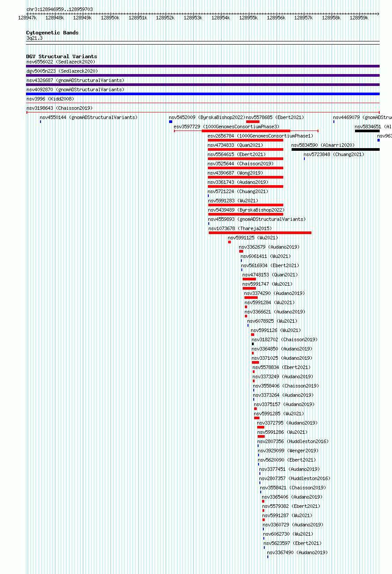Click the nsv5578834 (Ebert2021) label
Viewport: 392px width, 574px height.
pos(281,367)
